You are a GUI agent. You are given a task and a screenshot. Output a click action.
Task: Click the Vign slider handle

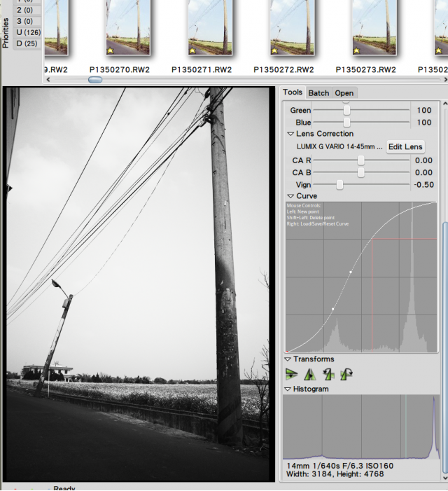(x=339, y=185)
